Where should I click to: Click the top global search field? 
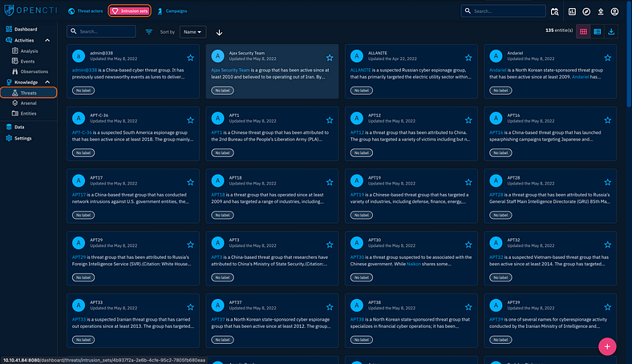click(x=503, y=11)
